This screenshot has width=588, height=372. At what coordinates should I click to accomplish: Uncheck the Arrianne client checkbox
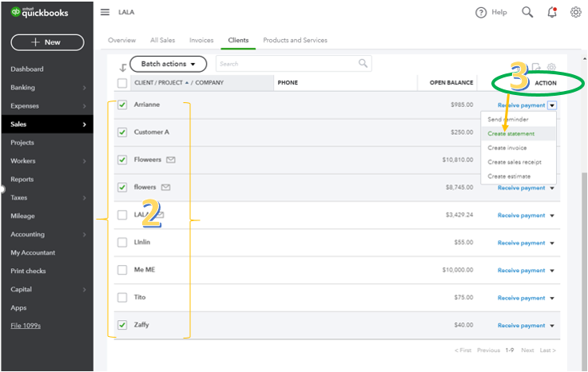click(122, 105)
